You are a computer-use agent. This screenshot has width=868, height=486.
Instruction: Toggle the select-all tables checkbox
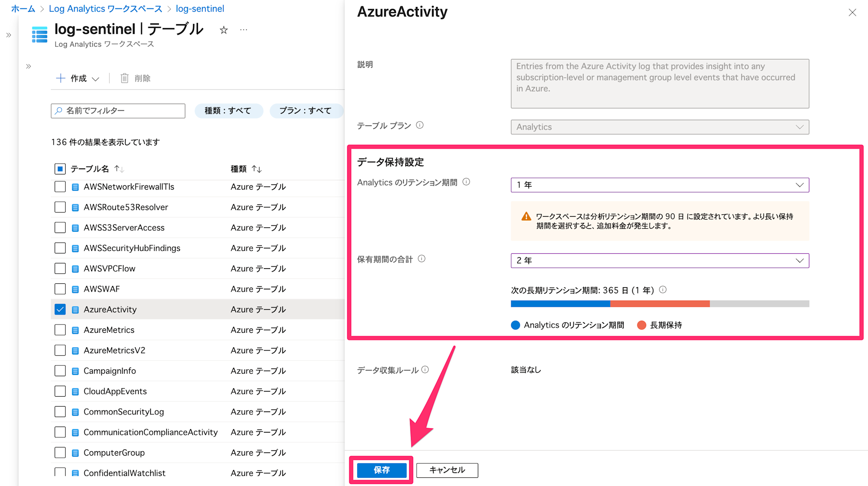click(60, 169)
